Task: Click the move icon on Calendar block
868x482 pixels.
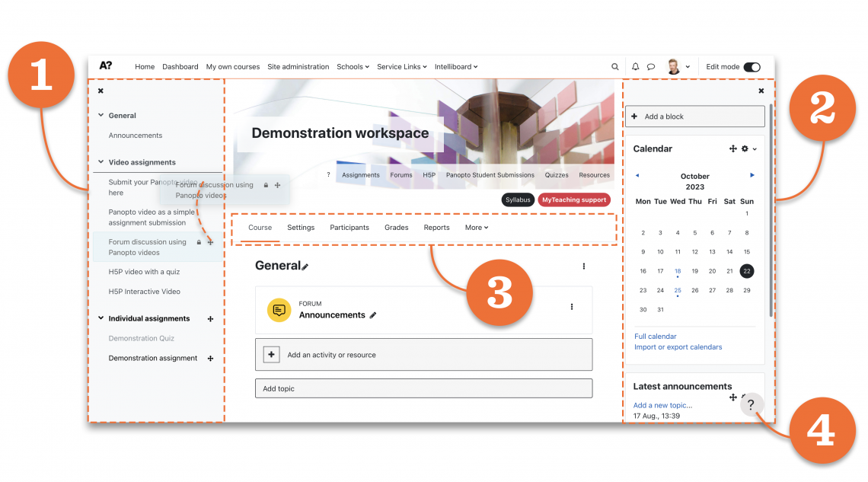Action: click(732, 149)
